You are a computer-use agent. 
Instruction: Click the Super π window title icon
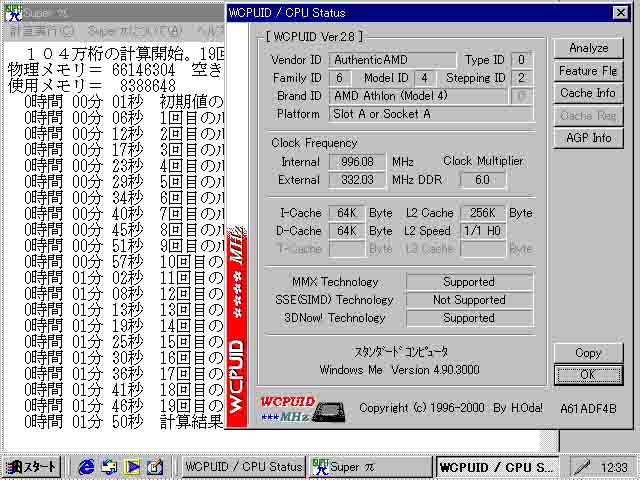[x=13, y=13]
